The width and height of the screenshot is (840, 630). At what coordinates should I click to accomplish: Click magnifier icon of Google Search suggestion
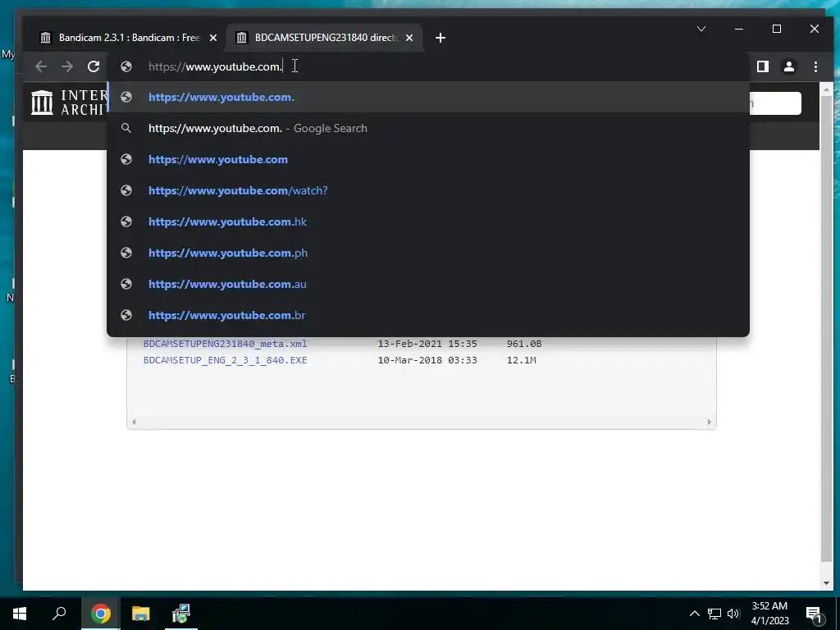[126, 128]
